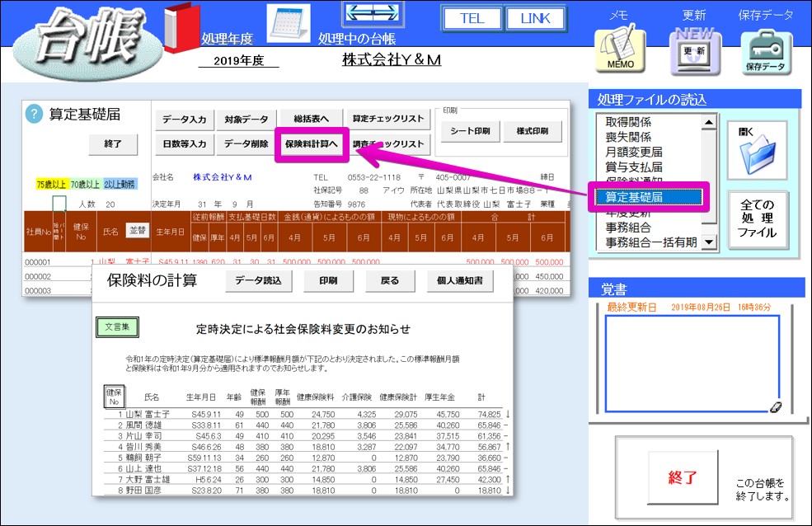Click the NEW update icon
This screenshot has height=526, width=812.
click(x=694, y=51)
